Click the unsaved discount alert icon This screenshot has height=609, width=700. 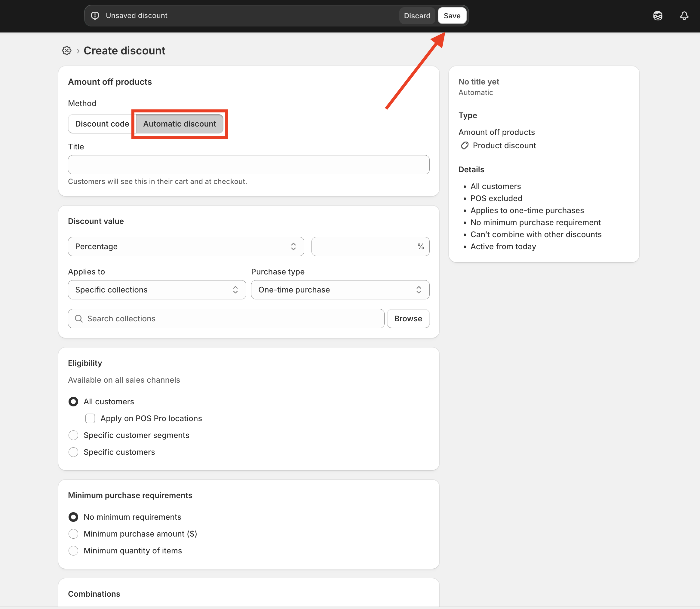95,16
